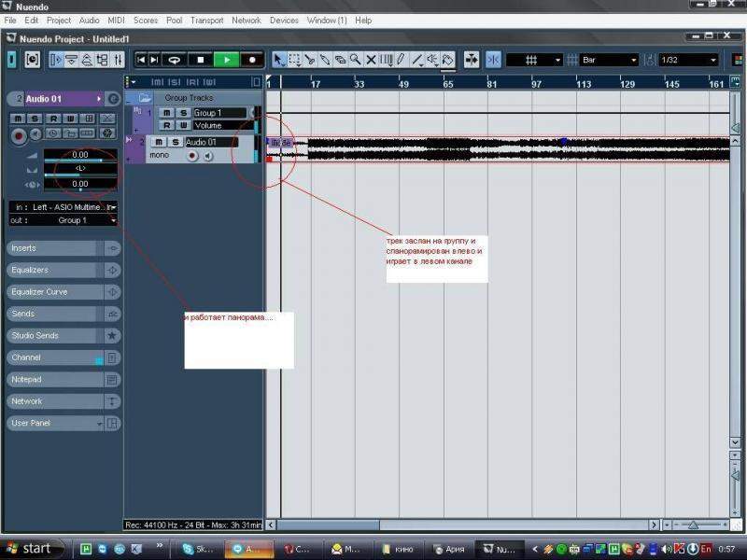
Task: Start playback with the green Play button
Action: pyautogui.click(x=227, y=60)
